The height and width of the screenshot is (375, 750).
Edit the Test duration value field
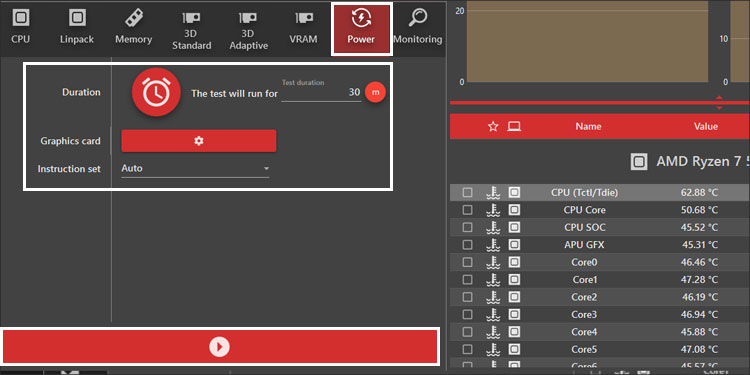point(321,92)
